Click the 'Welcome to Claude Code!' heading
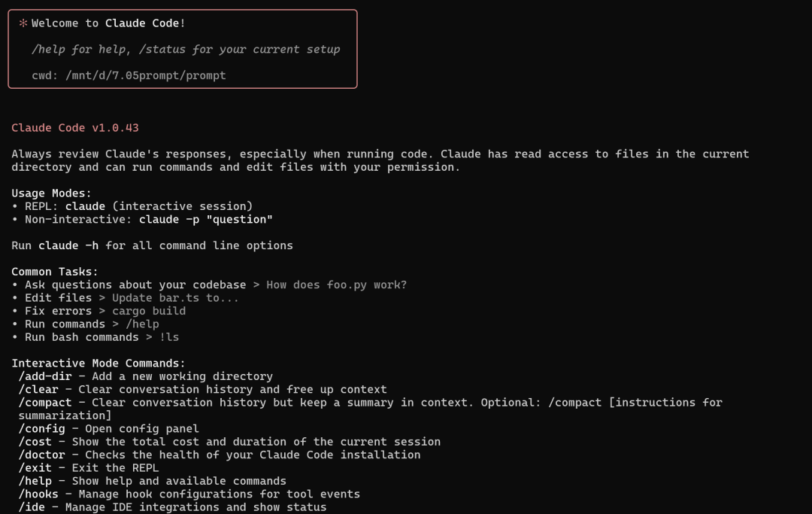 (x=108, y=23)
